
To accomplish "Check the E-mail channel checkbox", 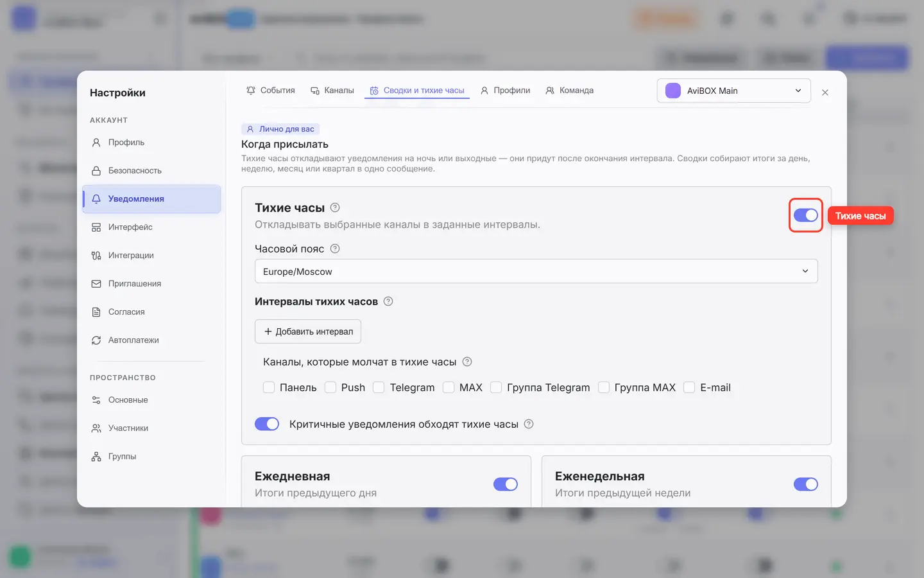I will pos(689,387).
